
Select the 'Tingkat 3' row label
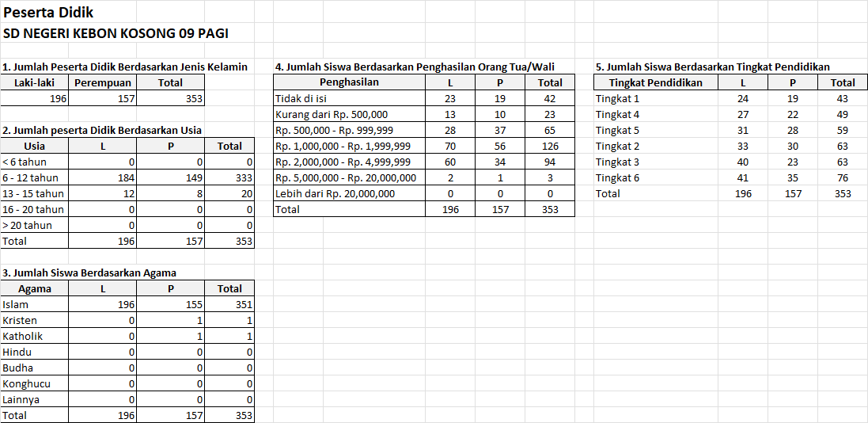656,162
